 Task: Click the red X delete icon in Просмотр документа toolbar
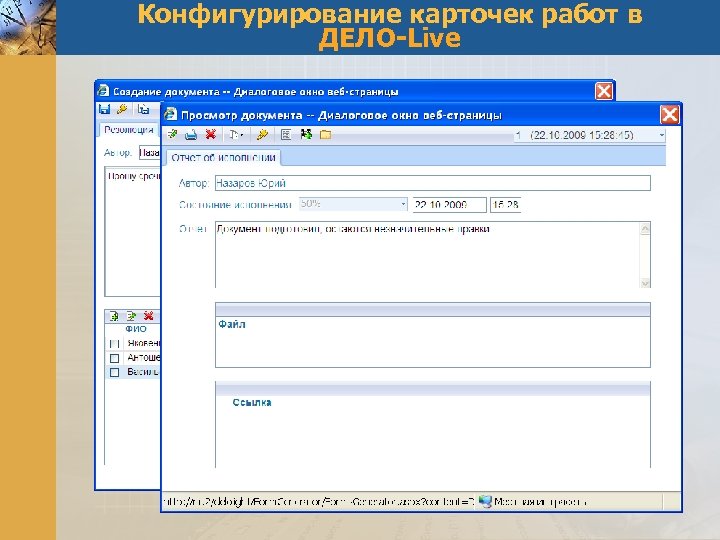211,134
